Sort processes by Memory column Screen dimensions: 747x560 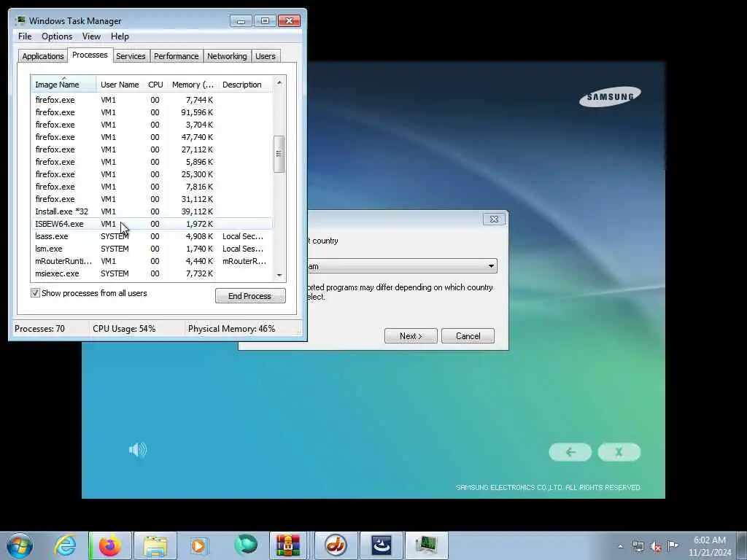coord(193,85)
